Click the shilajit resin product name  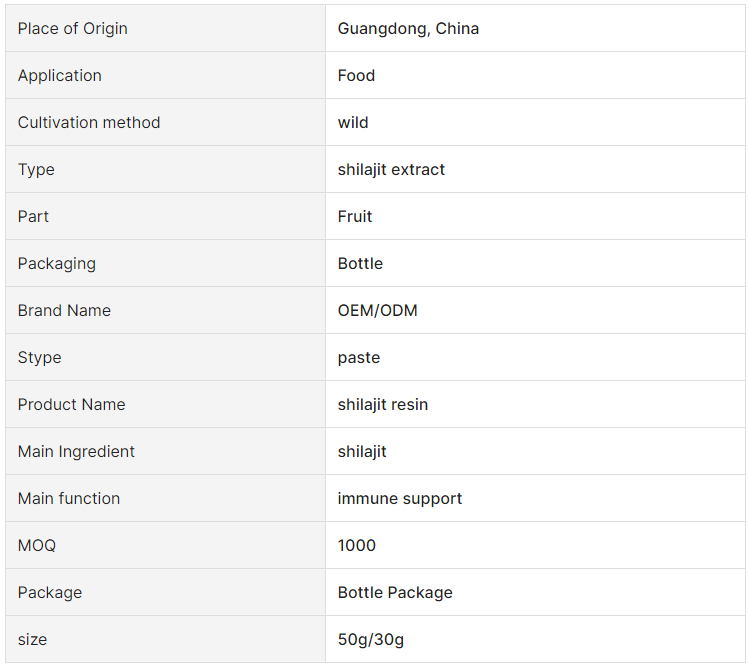point(383,405)
